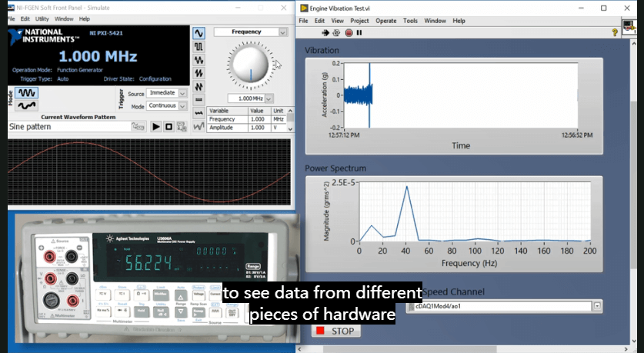Open Operate menu

click(x=386, y=21)
